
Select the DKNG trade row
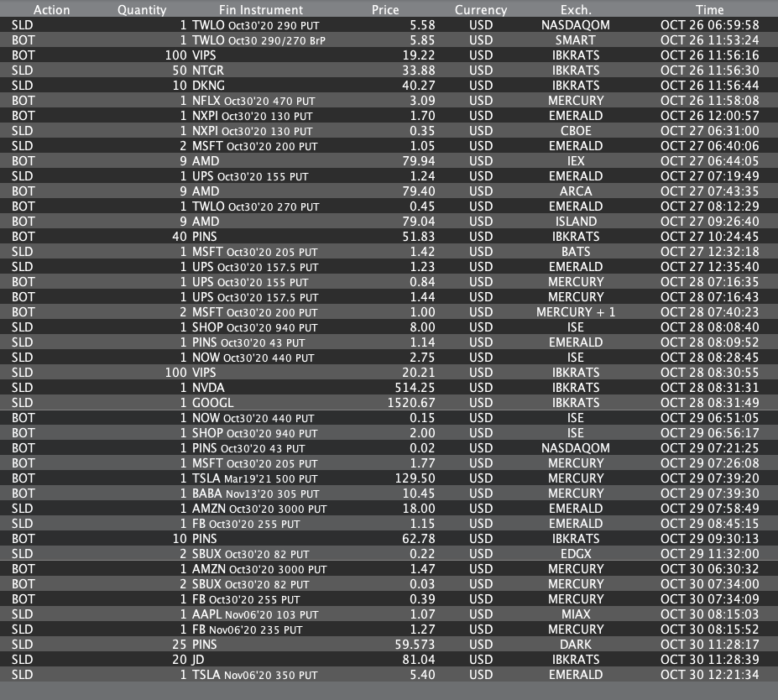(x=389, y=86)
